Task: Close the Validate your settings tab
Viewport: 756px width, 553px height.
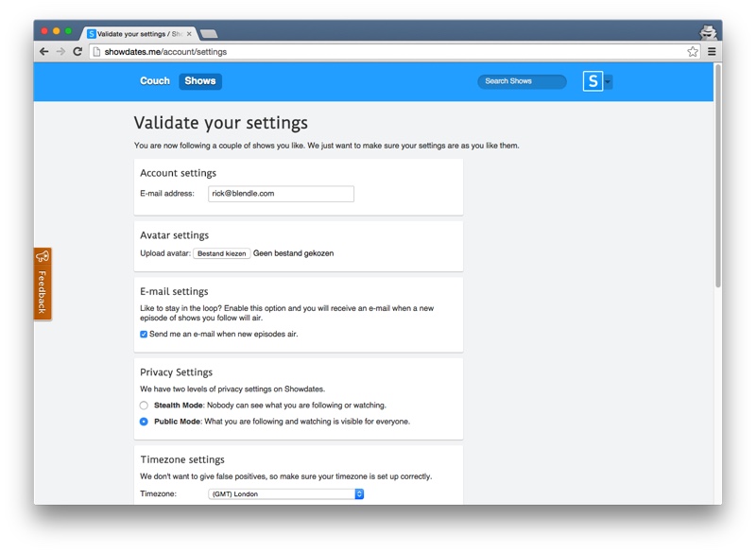Action: pos(189,34)
